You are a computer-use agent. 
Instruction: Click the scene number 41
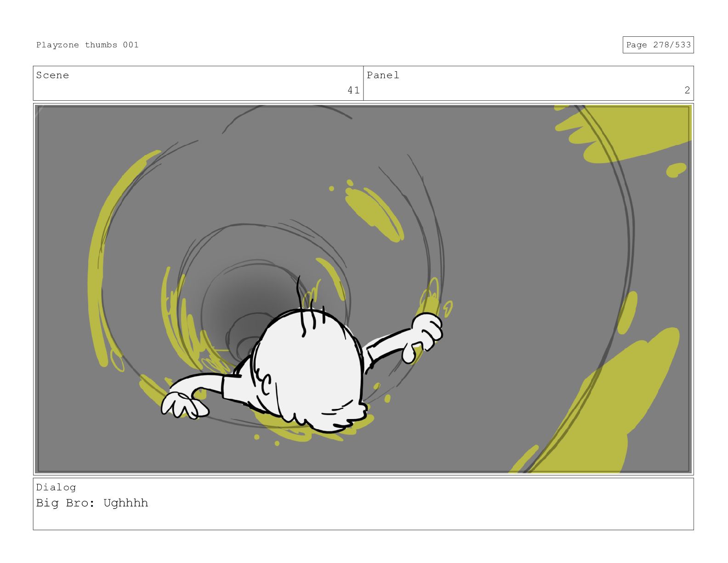[353, 90]
